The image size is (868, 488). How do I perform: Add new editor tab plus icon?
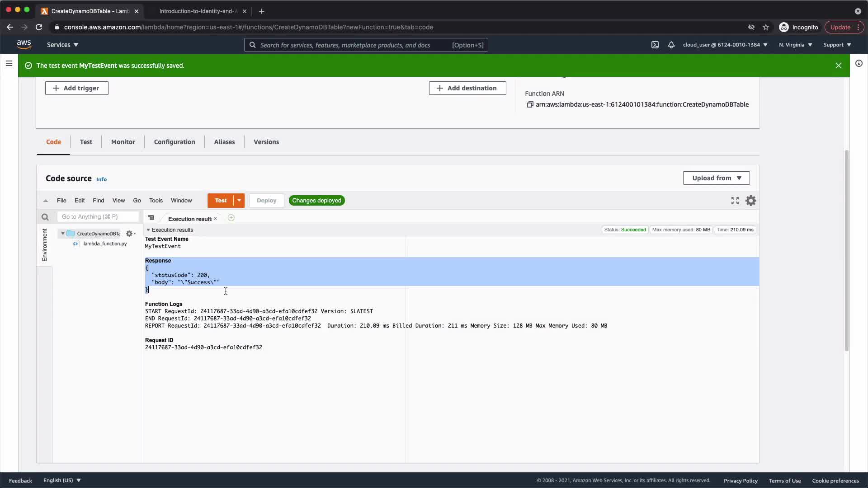(x=231, y=218)
